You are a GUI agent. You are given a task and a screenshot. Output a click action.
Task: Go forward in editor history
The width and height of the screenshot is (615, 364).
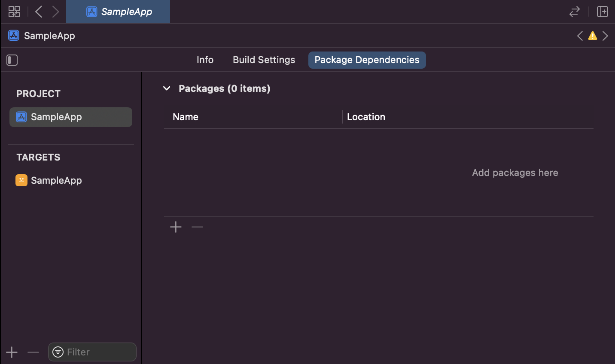pyautogui.click(x=55, y=12)
